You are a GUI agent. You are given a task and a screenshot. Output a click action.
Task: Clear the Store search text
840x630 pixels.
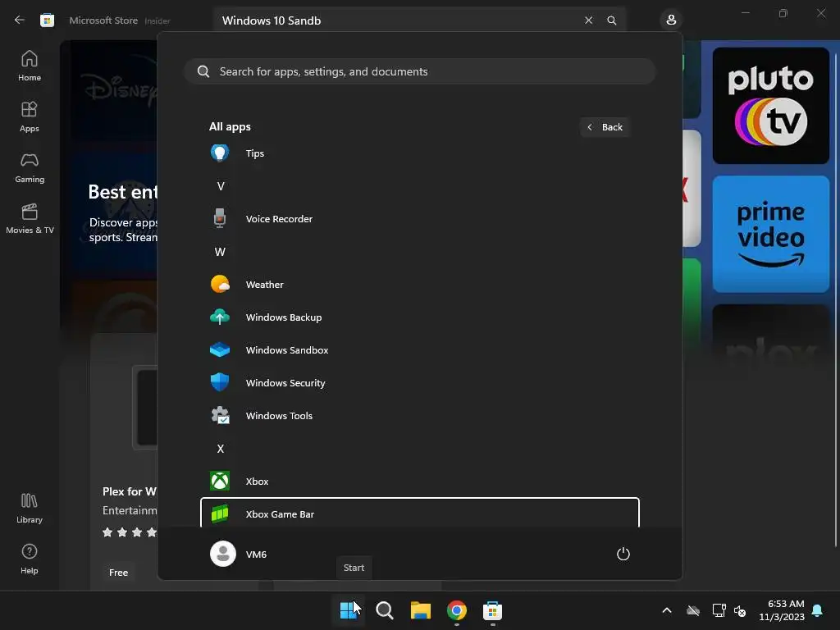click(589, 21)
